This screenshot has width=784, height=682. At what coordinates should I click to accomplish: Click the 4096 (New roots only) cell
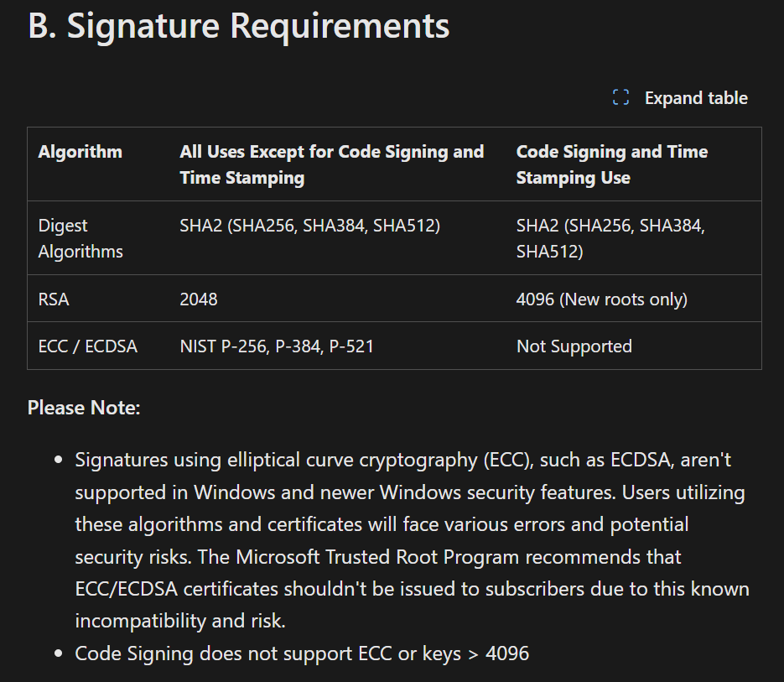tap(601, 299)
